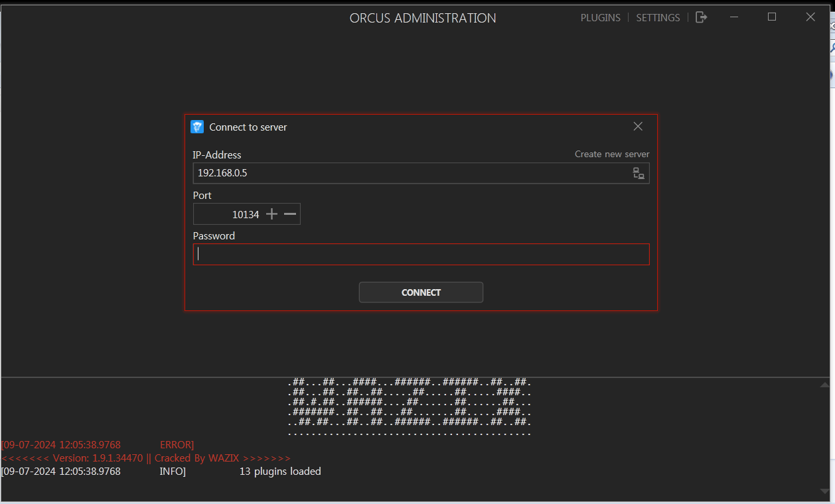Click log scrollbar down arrow

pyautogui.click(x=824, y=491)
